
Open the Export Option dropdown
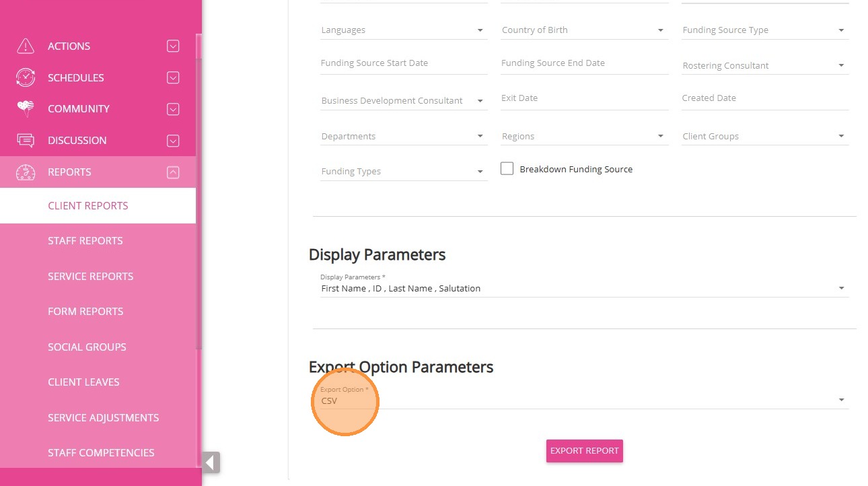[x=583, y=401]
